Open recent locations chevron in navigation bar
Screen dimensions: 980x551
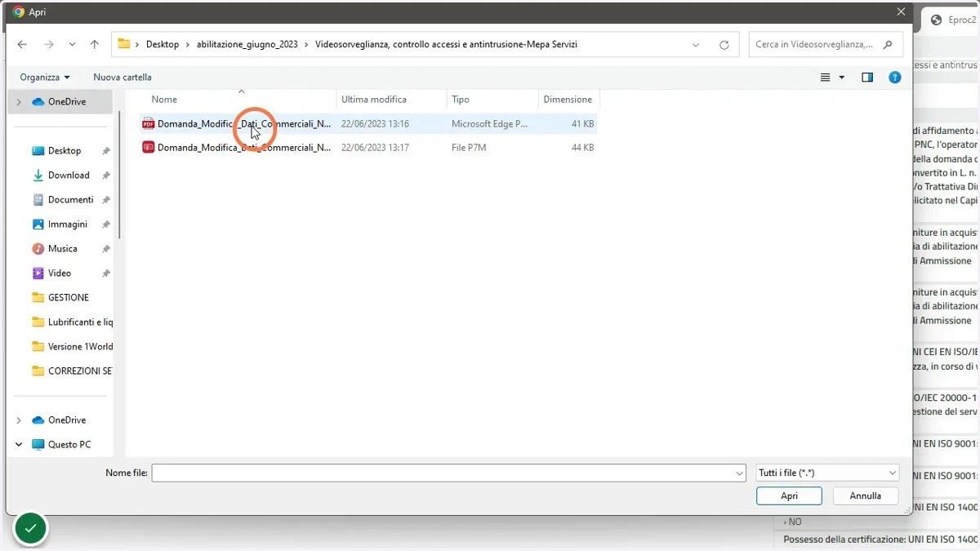[x=73, y=45]
